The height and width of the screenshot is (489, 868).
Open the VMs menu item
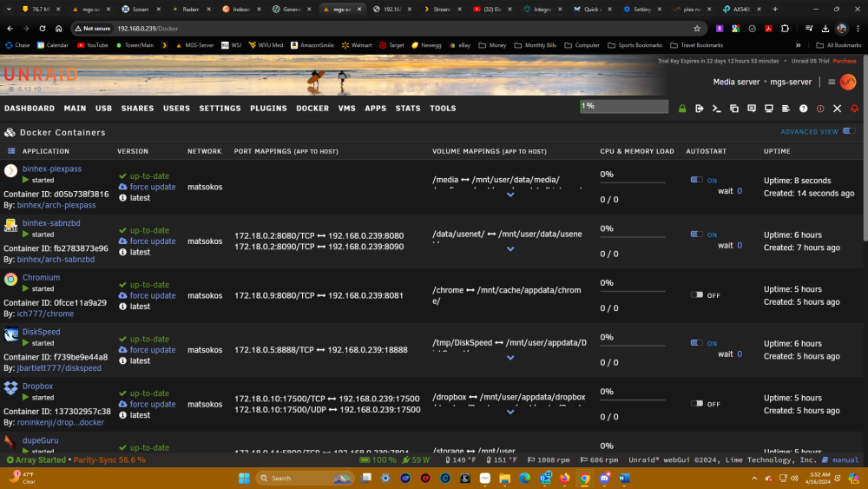pyautogui.click(x=347, y=109)
